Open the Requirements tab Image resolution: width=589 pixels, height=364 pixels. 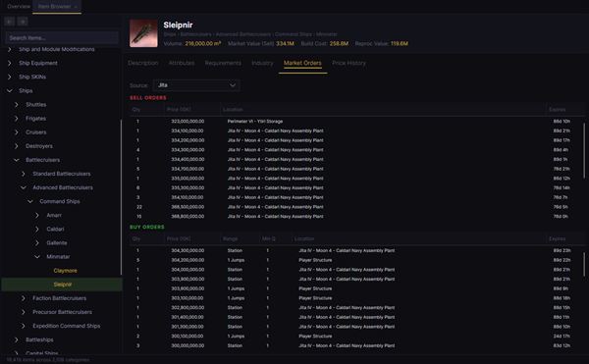pyautogui.click(x=223, y=63)
